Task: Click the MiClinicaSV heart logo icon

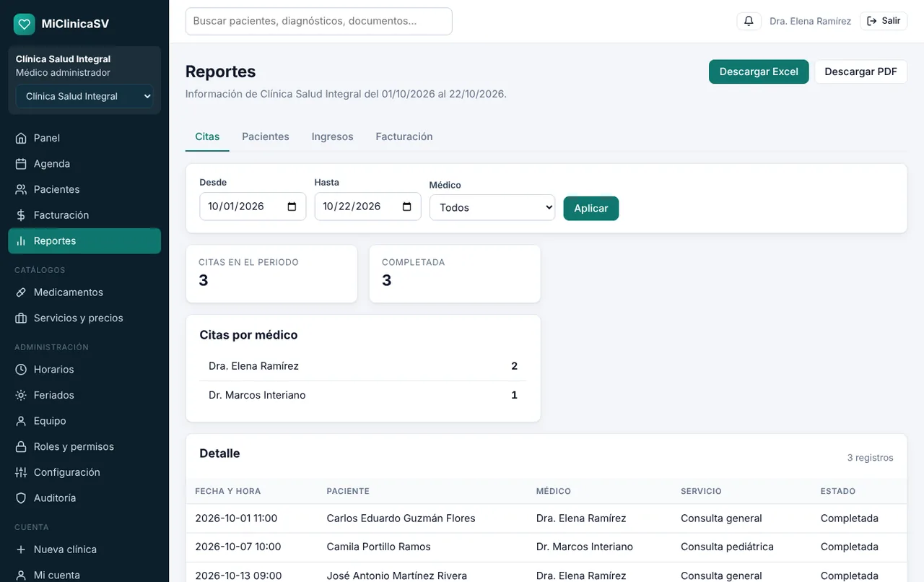Action: [25, 24]
